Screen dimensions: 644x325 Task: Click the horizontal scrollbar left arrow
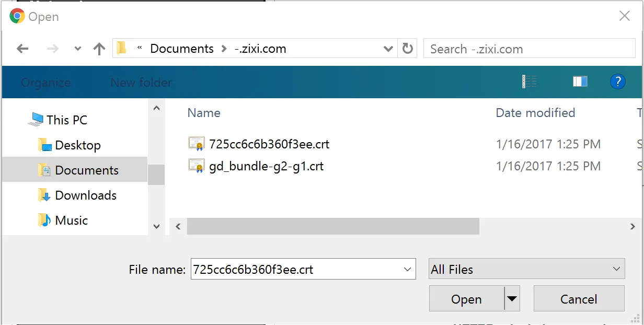[178, 226]
